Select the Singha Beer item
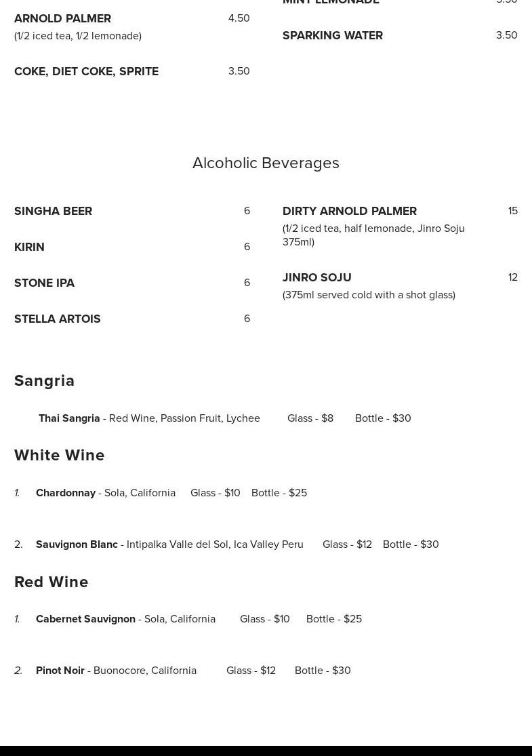The width and height of the screenshot is (532, 756). (53, 211)
